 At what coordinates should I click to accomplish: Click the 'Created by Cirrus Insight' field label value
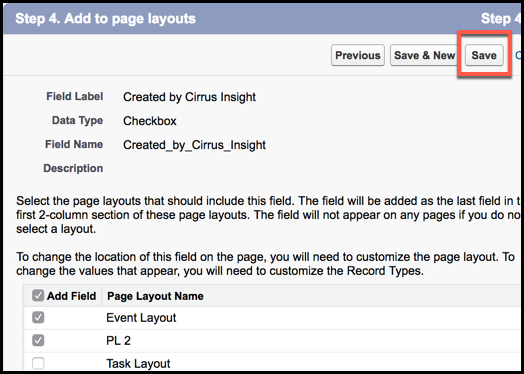(x=189, y=97)
